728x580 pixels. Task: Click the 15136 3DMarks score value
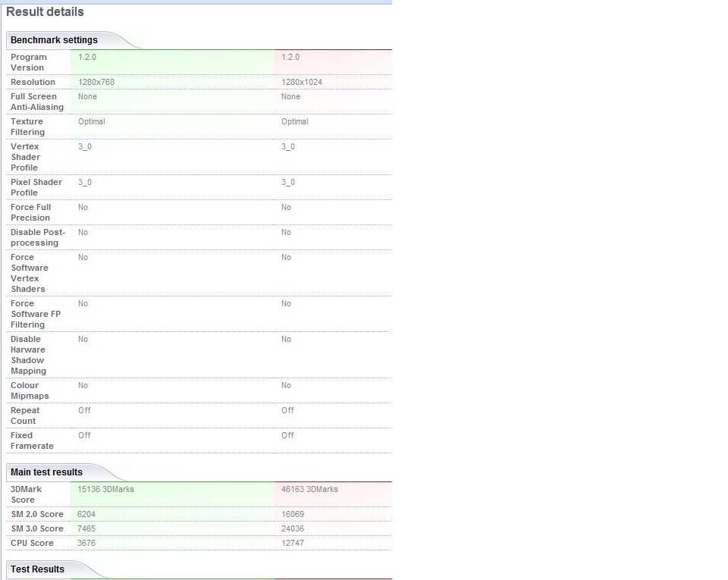pos(105,489)
